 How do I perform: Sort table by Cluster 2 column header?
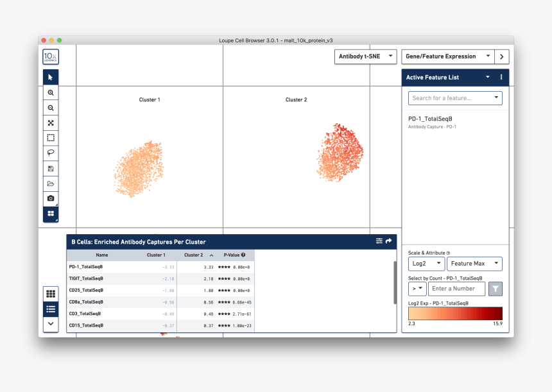(194, 255)
